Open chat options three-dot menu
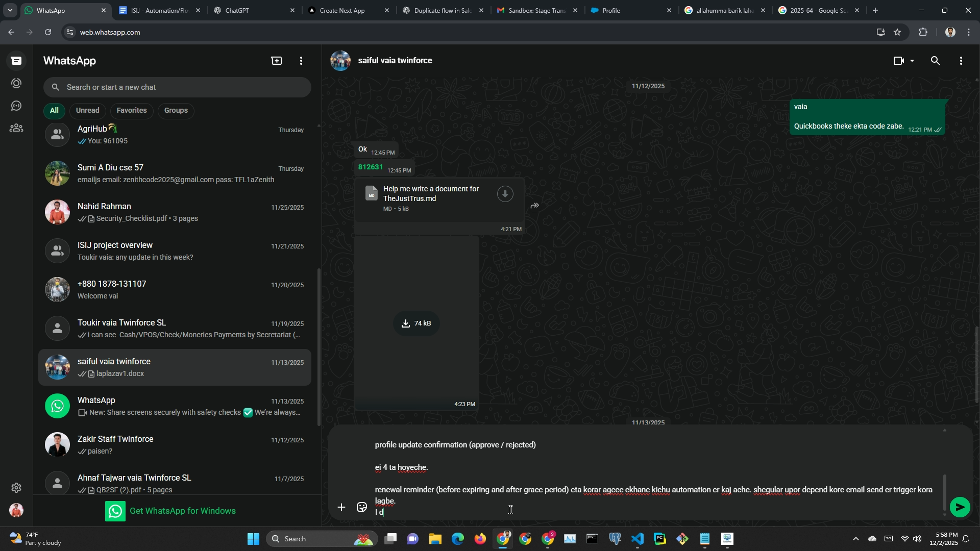Screen dimensions: 980x551 click(x=961, y=61)
